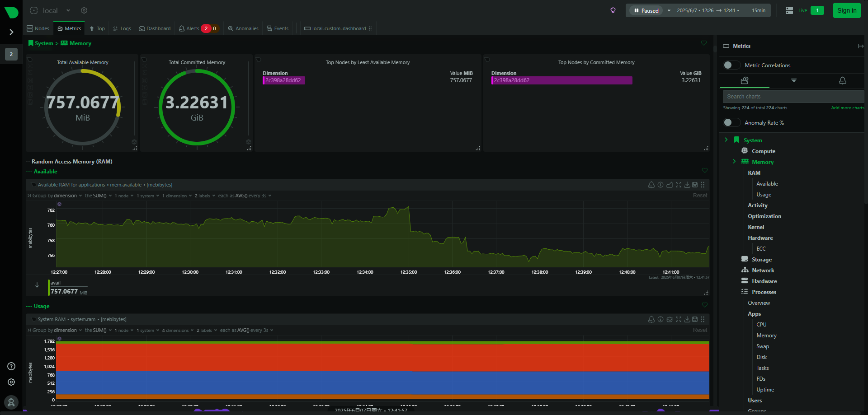
Task: Open the SUM() aggregation dropdown on Available RAM
Action: [98, 196]
